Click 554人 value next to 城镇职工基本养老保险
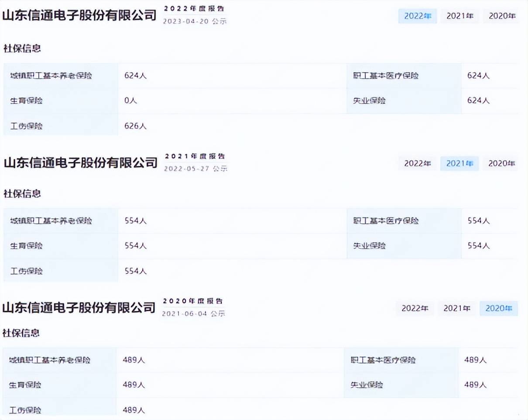The image size is (528, 420). tap(135, 221)
